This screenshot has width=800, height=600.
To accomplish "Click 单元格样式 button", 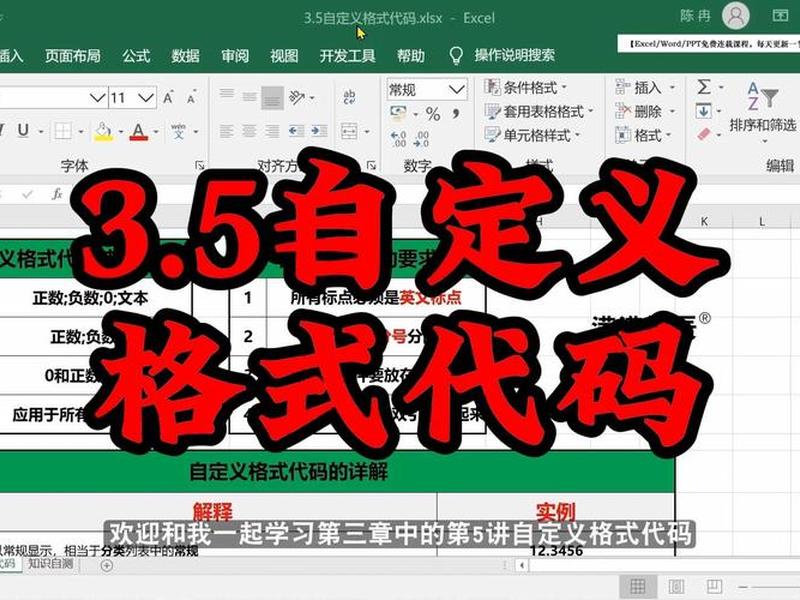I will [x=532, y=135].
